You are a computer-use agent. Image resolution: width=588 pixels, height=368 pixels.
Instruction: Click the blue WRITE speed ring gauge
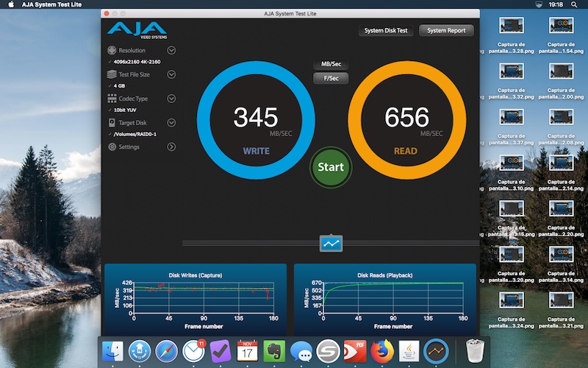[256, 120]
